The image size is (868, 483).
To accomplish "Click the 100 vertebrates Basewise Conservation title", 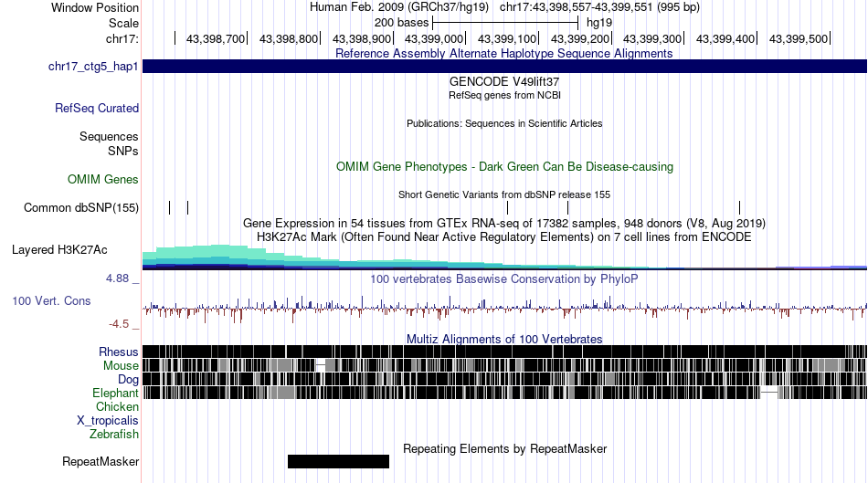I will [x=504, y=278].
